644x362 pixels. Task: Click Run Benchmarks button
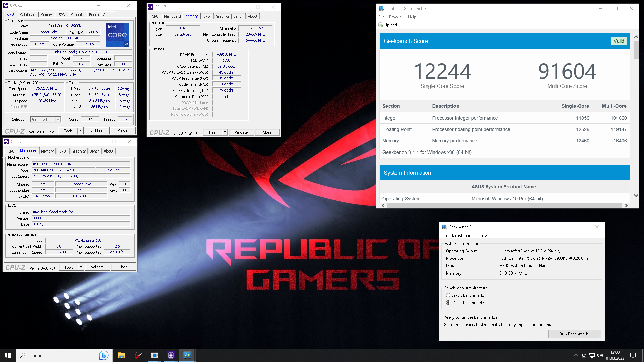click(575, 334)
